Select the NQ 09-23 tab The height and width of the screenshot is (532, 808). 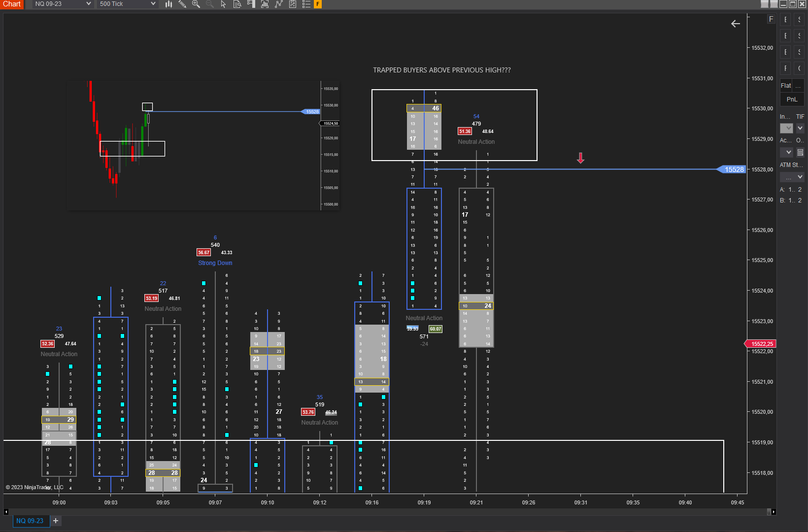[31, 521]
